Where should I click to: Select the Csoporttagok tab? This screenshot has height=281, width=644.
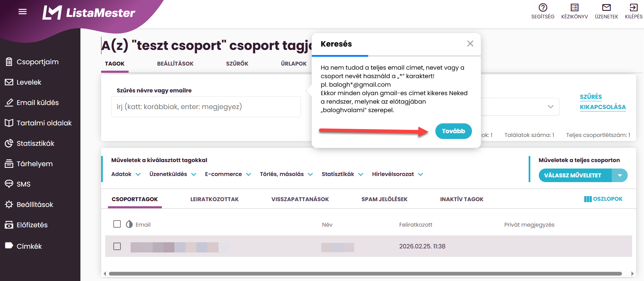(x=135, y=199)
